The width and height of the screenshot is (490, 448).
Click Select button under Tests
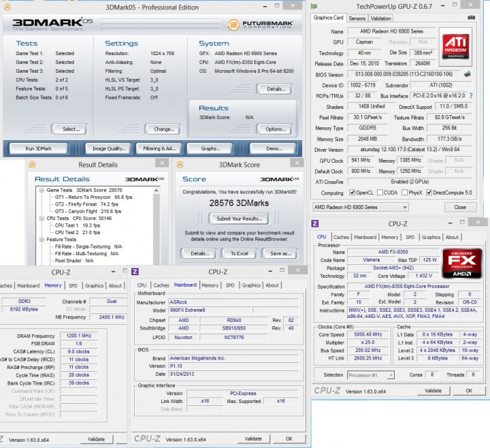point(71,129)
